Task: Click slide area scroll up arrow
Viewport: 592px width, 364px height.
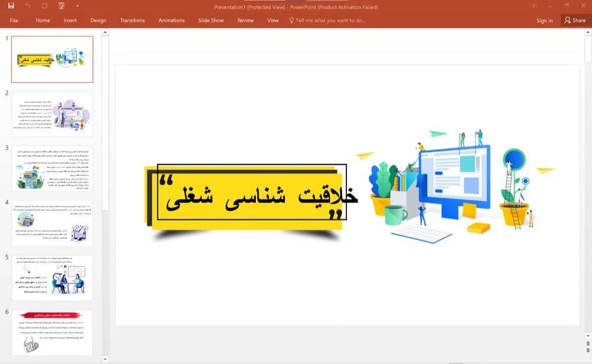Action: (x=588, y=33)
